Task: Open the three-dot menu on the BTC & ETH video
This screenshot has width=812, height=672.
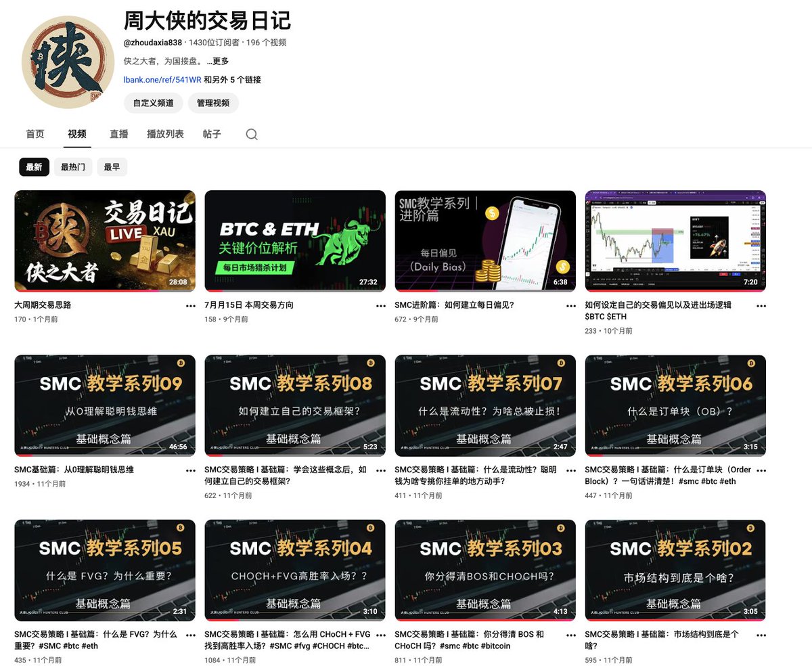Action: pyautogui.click(x=380, y=306)
